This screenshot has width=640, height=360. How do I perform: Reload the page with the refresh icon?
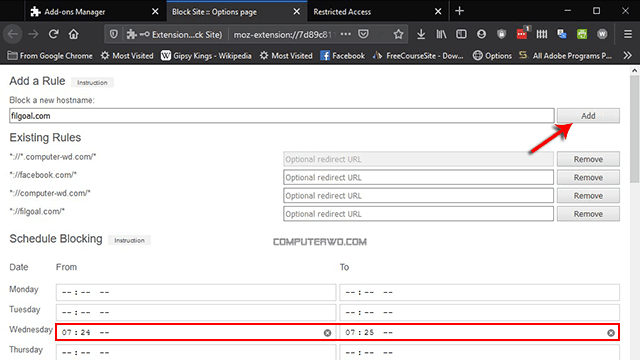tap(53, 34)
